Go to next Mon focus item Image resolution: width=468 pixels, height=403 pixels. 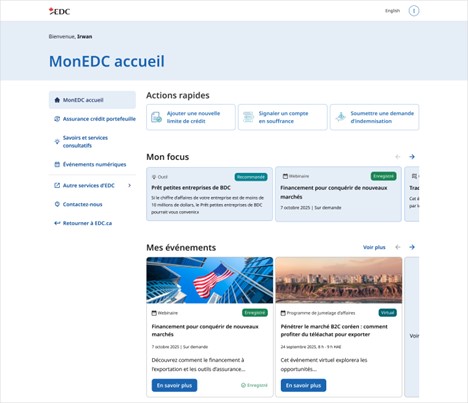[412, 157]
